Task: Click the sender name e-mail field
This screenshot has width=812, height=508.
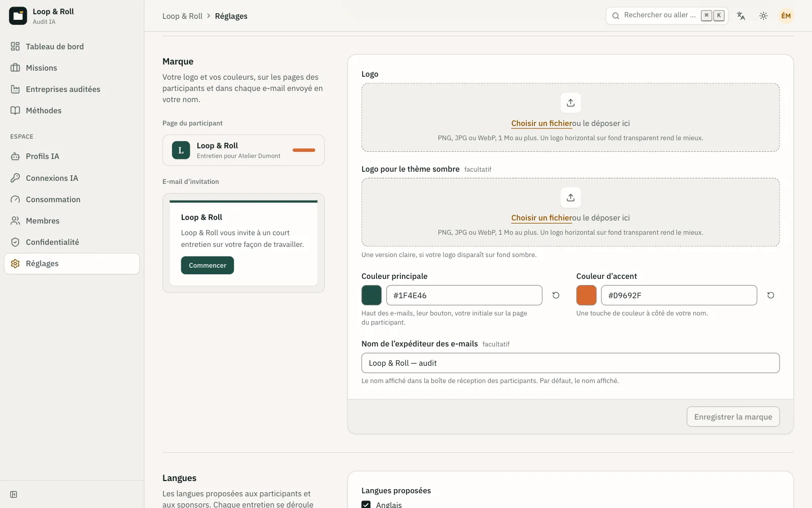Action: [570, 363]
